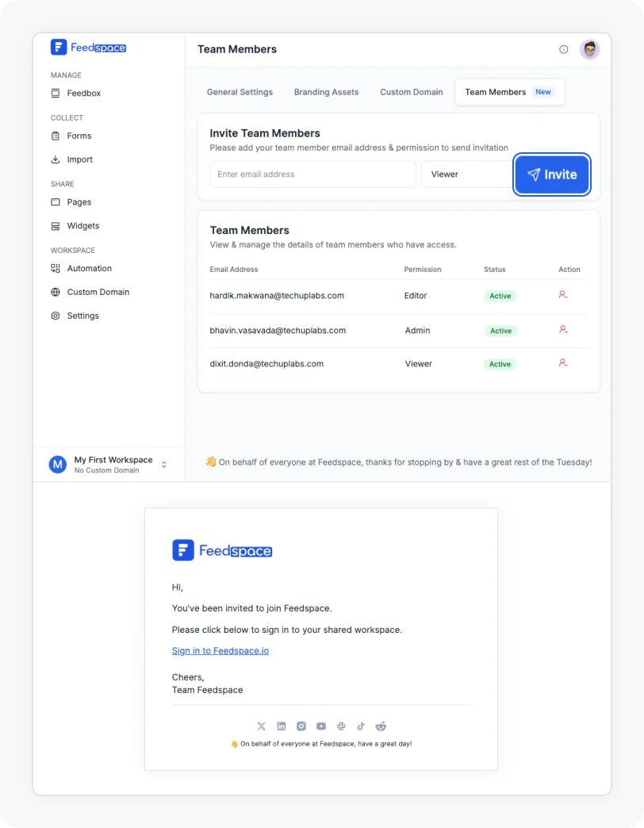Click the Instagram icon in email footer
Screen dimensions: 644x828
pyautogui.click(x=301, y=726)
